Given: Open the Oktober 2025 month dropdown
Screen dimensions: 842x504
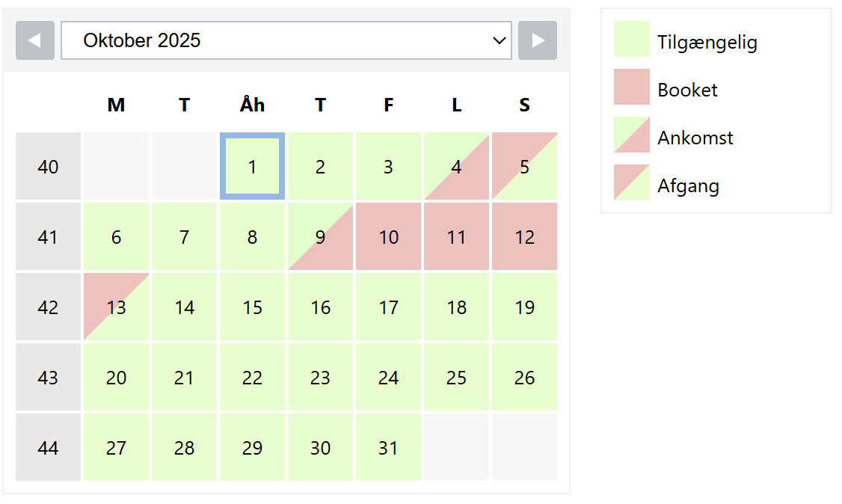Looking at the screenshot, I should pos(286,40).
